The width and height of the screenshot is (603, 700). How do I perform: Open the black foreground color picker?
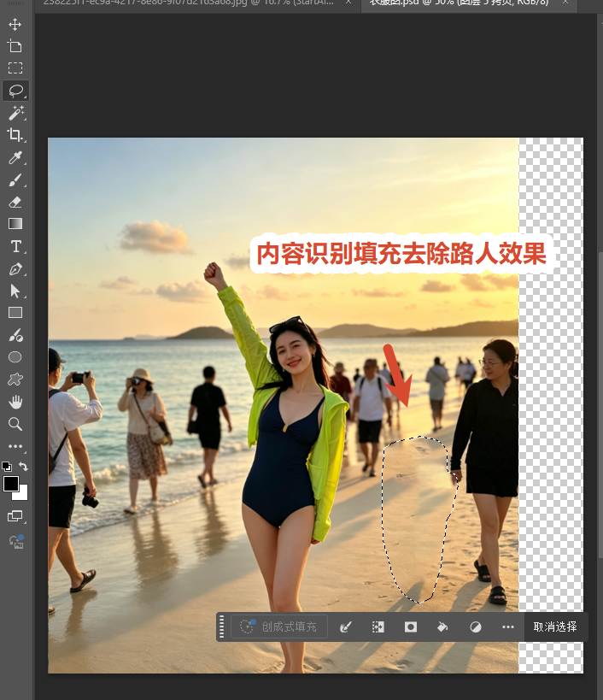pos(11,484)
